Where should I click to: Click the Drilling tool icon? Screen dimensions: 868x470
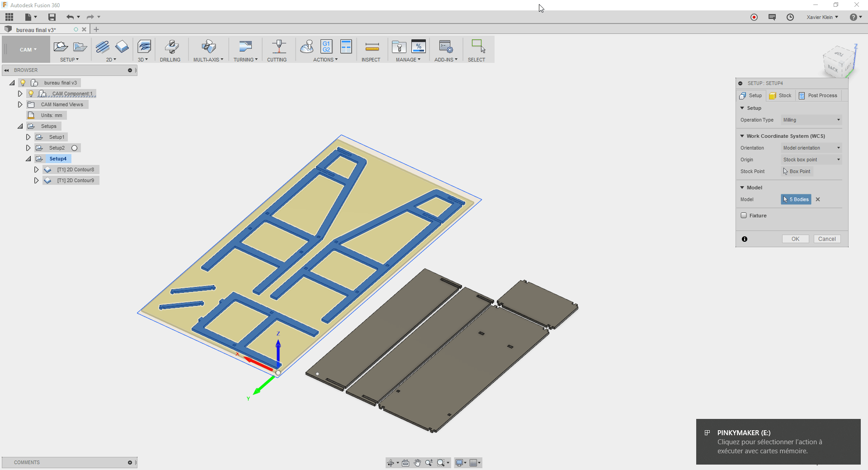(x=170, y=47)
